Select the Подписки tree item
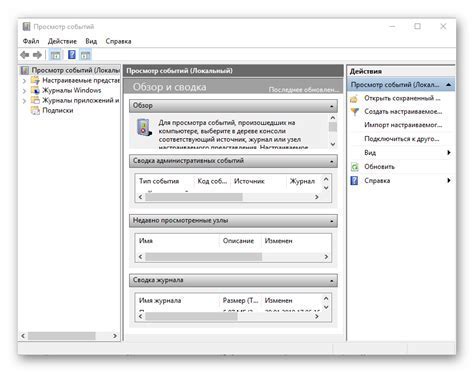 click(58, 110)
